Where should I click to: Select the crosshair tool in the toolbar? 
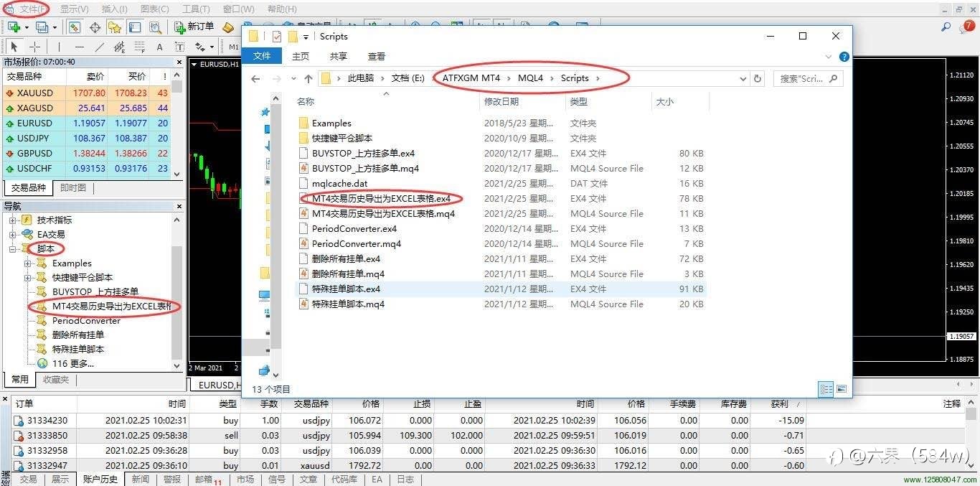35,47
